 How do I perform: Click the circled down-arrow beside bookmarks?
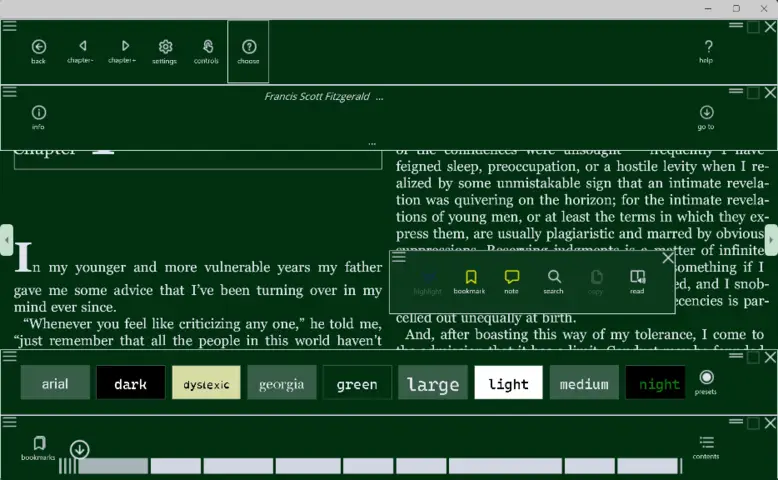click(79, 449)
